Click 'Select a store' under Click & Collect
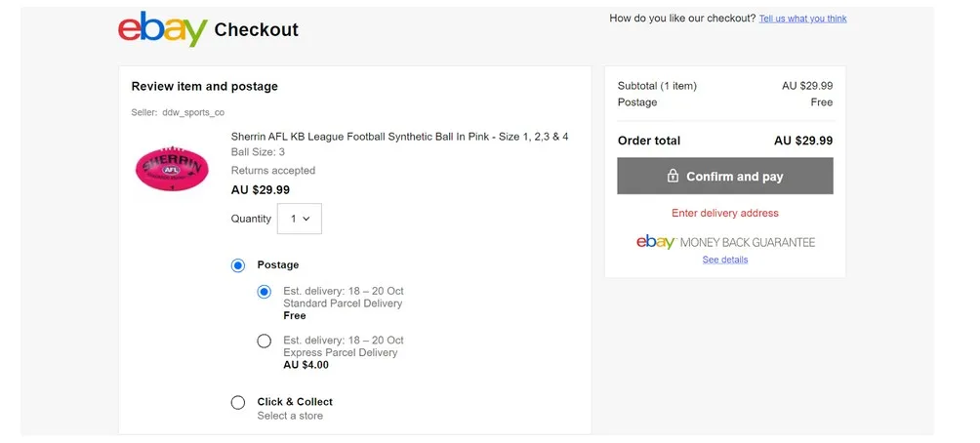This screenshot has height=443, width=980. (290, 416)
